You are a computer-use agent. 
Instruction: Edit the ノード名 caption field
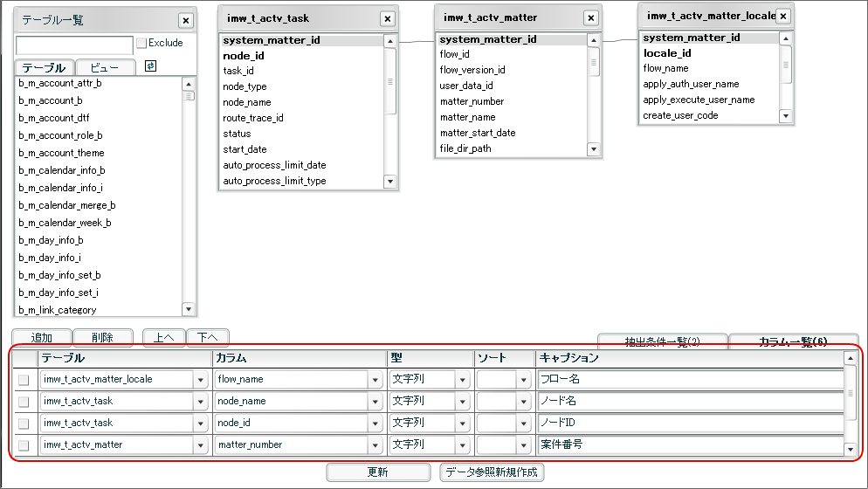[691, 401]
